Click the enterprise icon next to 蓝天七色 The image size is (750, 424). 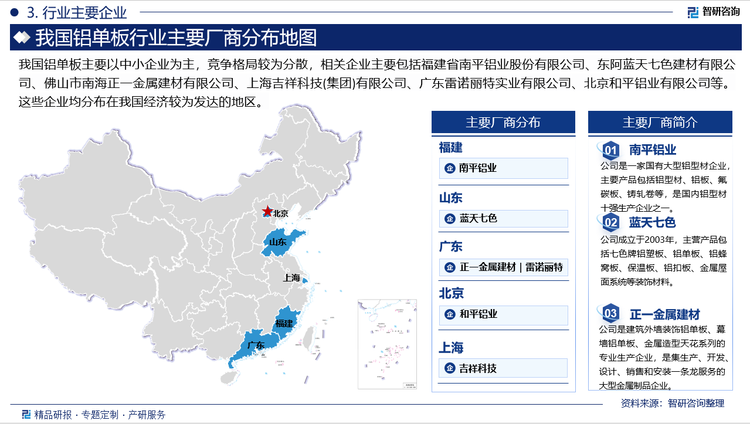click(450, 219)
